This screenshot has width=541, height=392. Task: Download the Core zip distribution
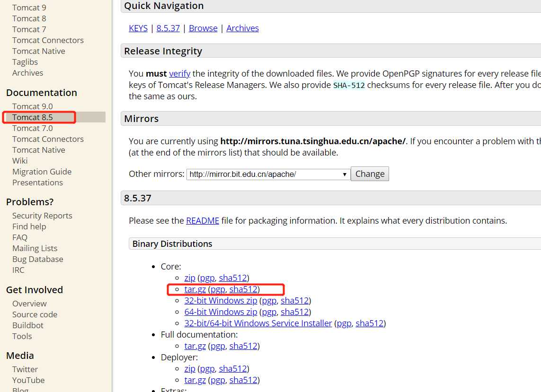pyautogui.click(x=189, y=278)
